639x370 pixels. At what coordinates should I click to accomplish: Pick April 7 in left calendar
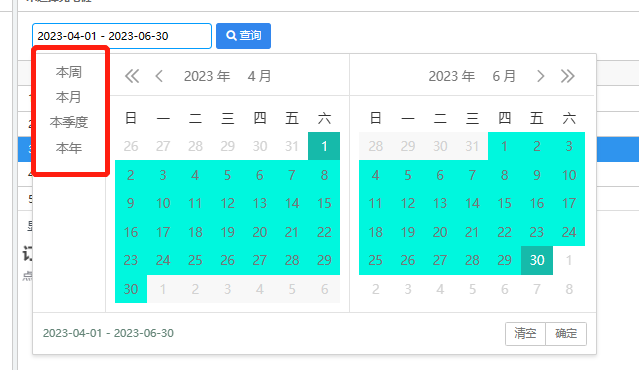292,175
